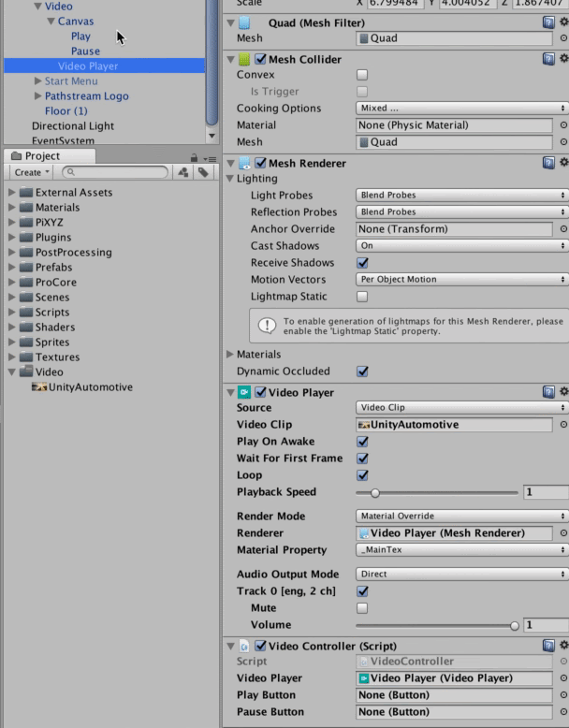Click the Video Controller help book icon
Image resolution: width=569 pixels, height=728 pixels.
point(548,646)
